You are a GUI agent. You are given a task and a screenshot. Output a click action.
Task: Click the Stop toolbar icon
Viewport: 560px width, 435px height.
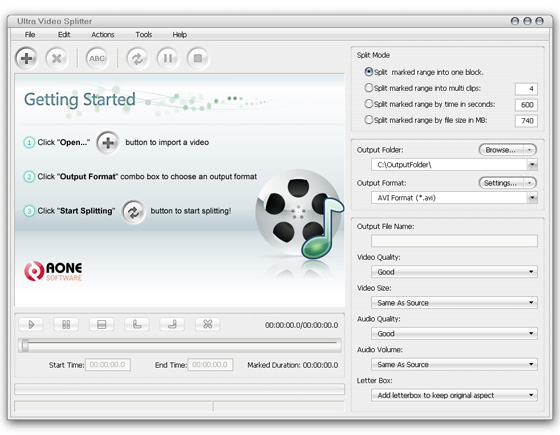[x=198, y=58]
